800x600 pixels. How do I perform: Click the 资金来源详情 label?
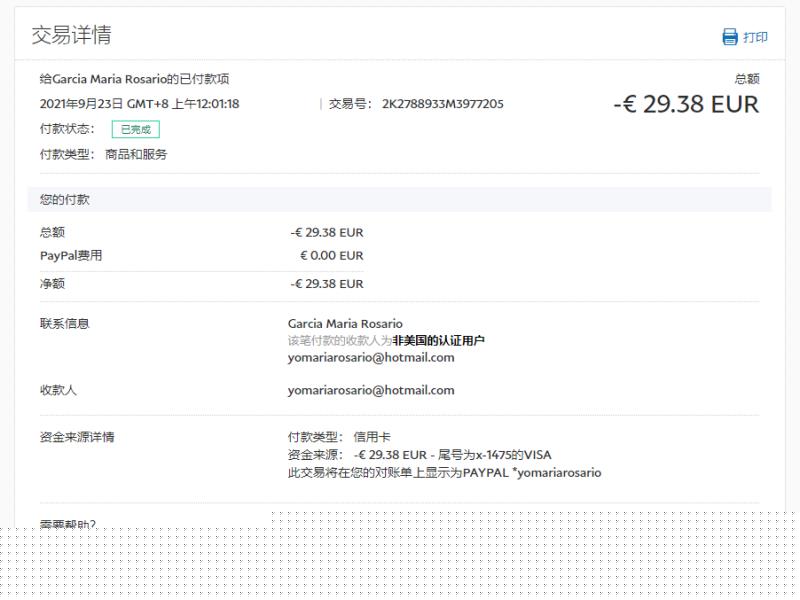point(77,437)
